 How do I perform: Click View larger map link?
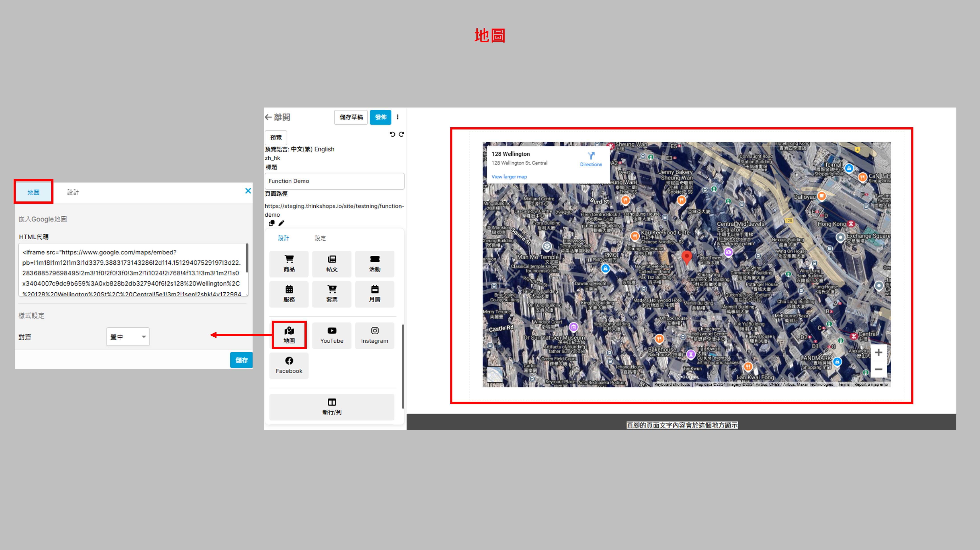(509, 176)
